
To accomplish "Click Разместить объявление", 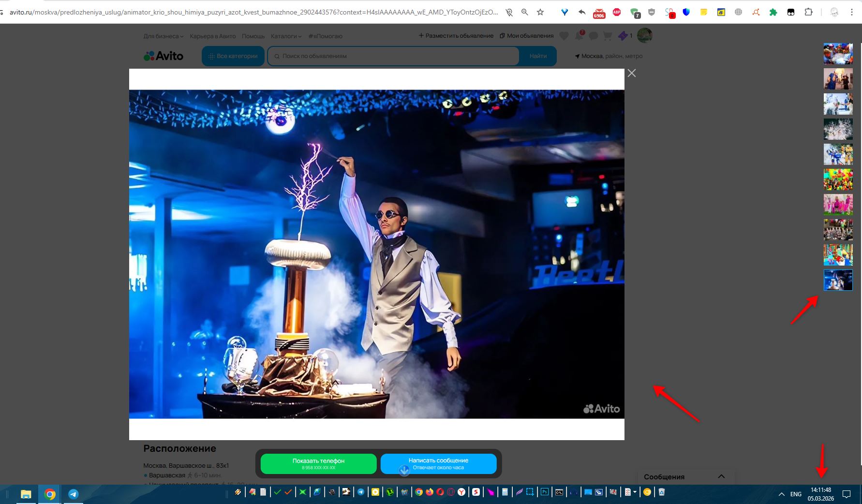I will point(456,36).
